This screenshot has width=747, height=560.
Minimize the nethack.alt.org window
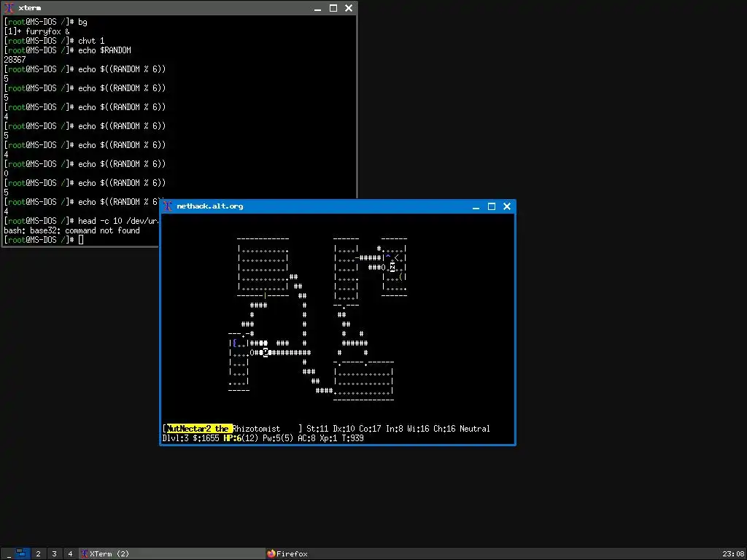(x=476, y=206)
